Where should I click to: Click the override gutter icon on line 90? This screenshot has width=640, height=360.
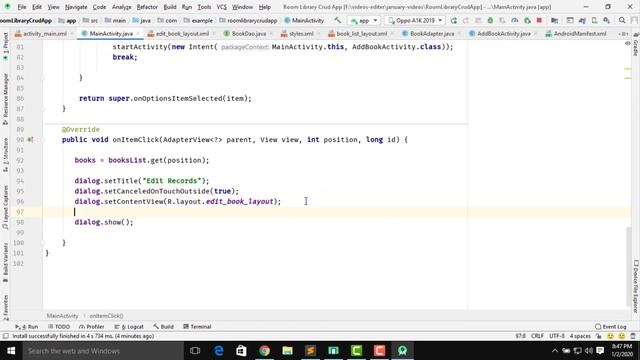pos(30,140)
